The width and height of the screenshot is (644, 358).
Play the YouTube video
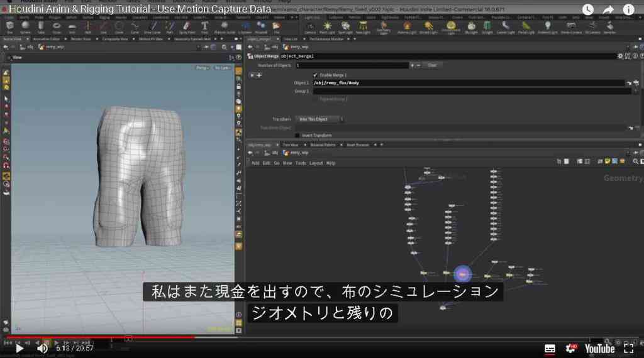tap(19, 349)
